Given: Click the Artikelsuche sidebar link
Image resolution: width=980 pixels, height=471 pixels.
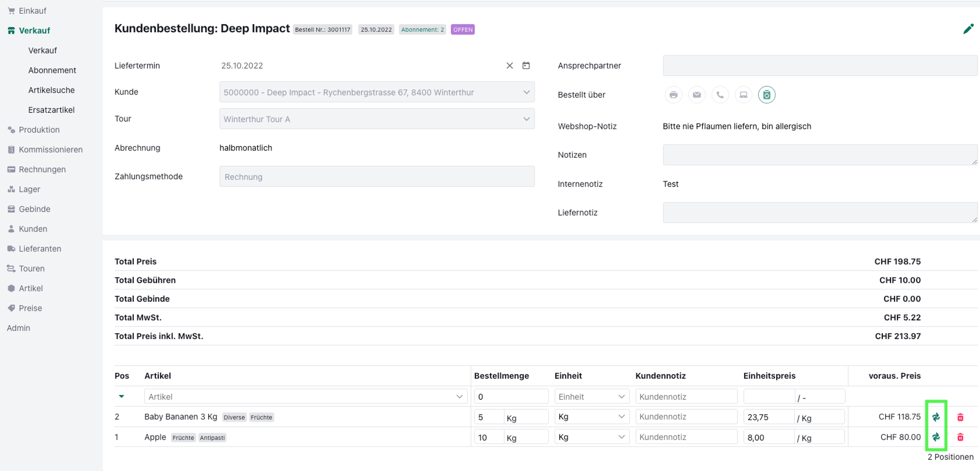Looking at the screenshot, I should coord(51,90).
